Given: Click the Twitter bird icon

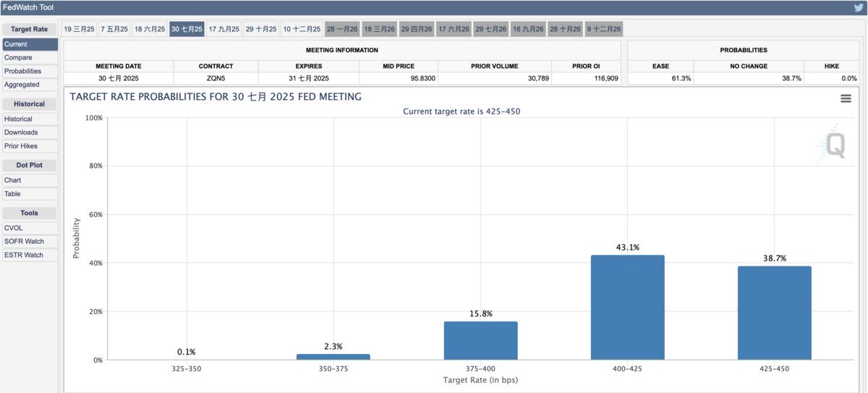Looking at the screenshot, I should 858,7.
